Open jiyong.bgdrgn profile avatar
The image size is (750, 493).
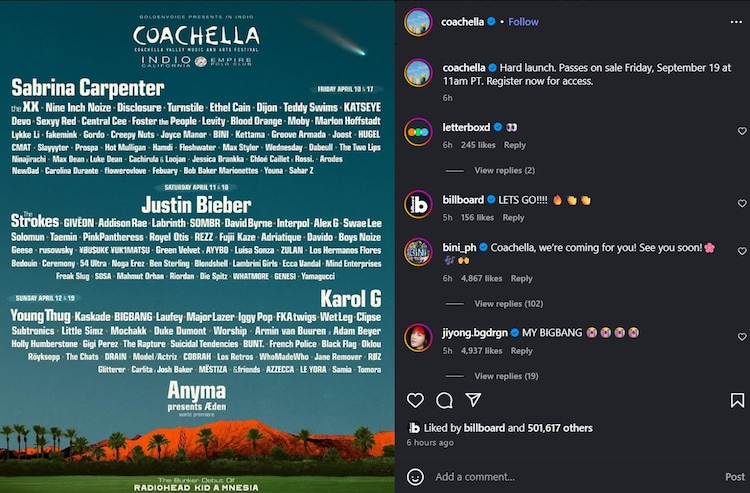[x=418, y=337]
